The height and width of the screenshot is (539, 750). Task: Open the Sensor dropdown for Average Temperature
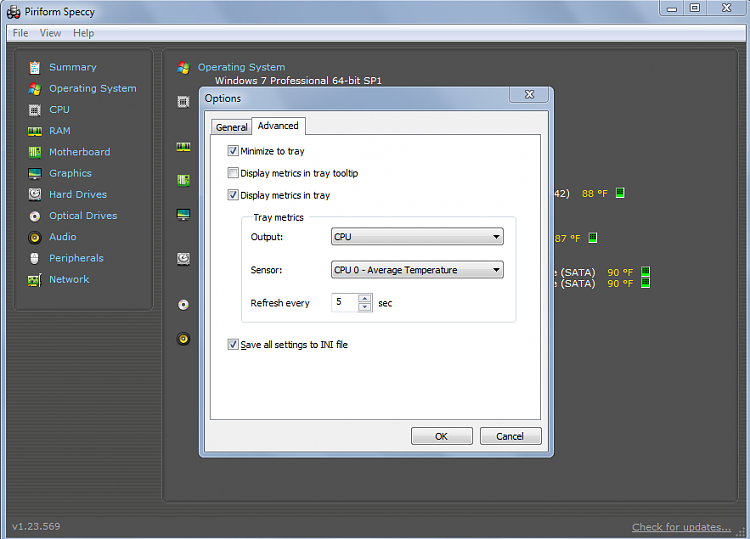(417, 270)
